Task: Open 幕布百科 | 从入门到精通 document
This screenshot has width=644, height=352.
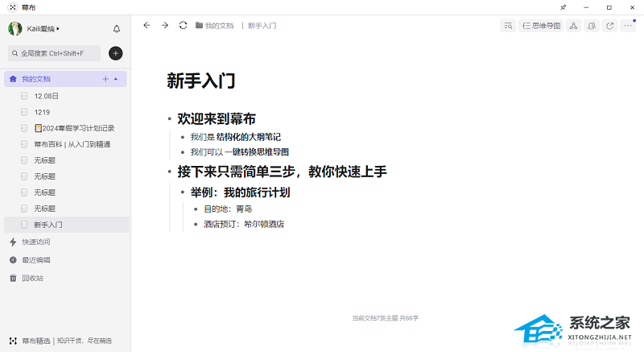Action: coord(72,144)
